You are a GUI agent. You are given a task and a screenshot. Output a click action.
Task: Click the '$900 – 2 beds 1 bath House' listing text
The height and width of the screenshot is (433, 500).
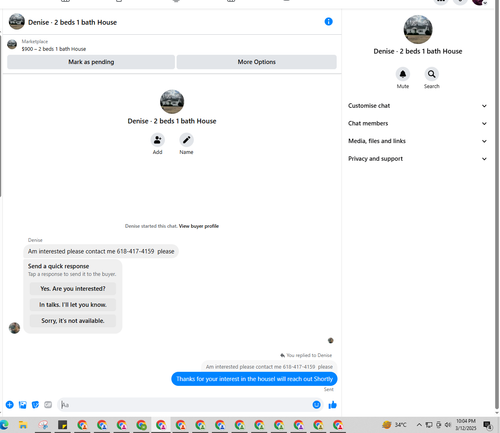(x=54, y=49)
